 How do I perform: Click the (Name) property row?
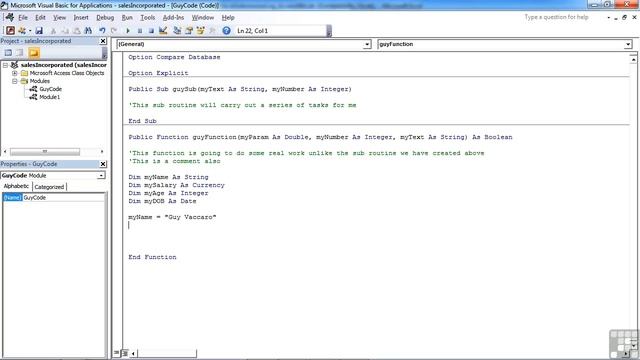(53, 198)
